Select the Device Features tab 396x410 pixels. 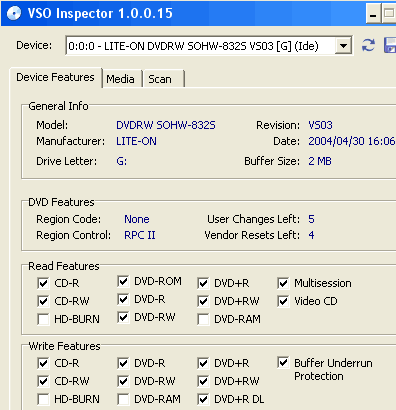(x=55, y=77)
